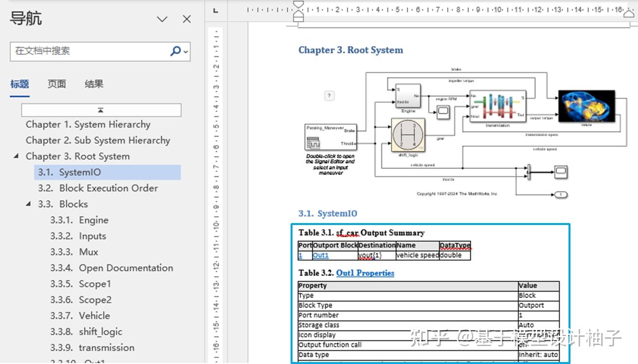
Task: Collapse the 3.3. Blocks subsection
Action: click(x=28, y=204)
